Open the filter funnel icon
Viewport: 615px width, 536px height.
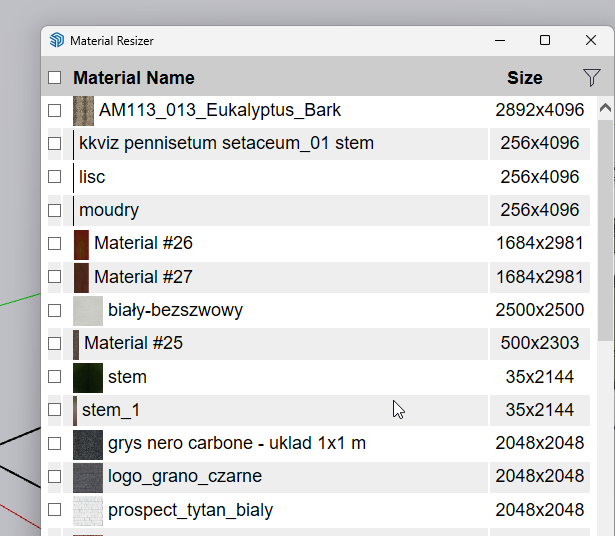(591, 77)
